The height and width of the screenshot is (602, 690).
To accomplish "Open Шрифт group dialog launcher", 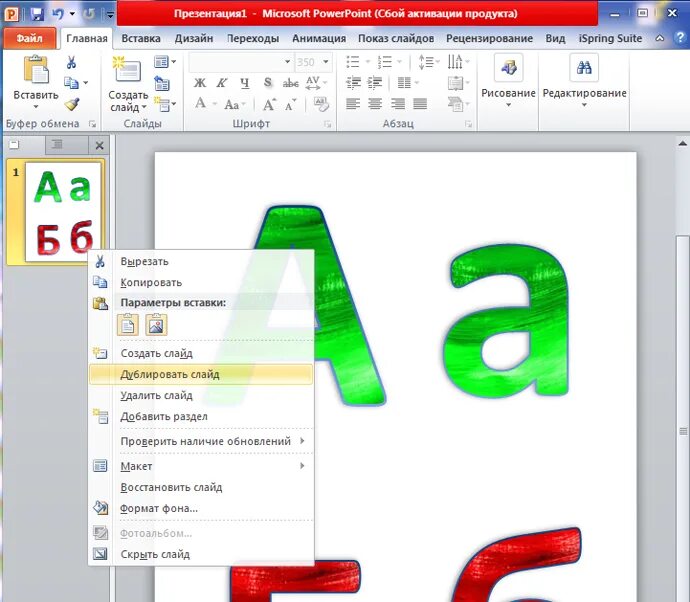I will pos(327,124).
